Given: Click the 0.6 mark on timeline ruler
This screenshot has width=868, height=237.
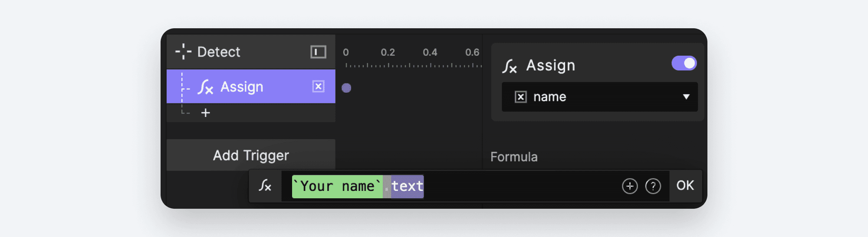Looking at the screenshot, I should pyautogui.click(x=472, y=52).
